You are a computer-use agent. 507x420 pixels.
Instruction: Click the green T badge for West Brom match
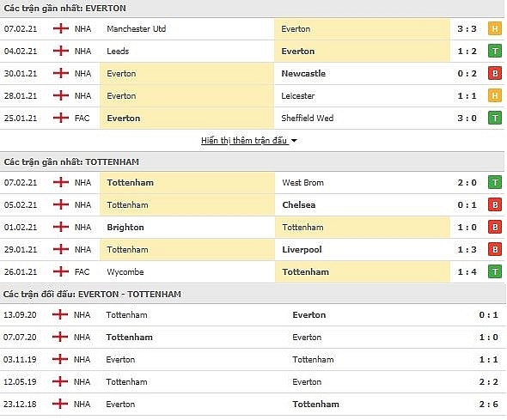tap(495, 183)
